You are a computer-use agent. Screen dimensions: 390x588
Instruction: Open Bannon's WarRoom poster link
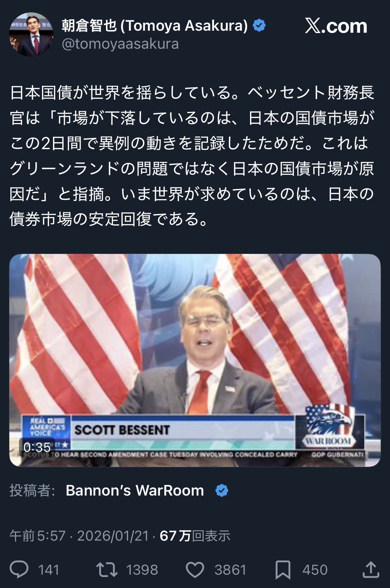[135, 491]
